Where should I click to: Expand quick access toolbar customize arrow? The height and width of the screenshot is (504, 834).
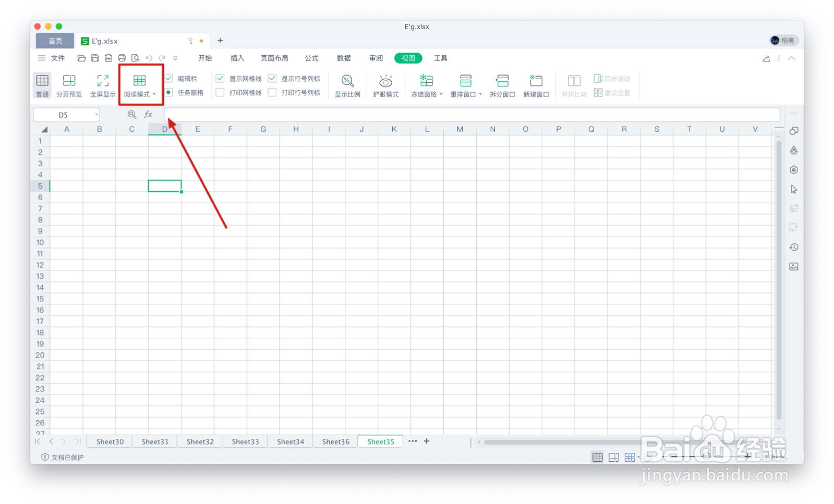tap(175, 58)
